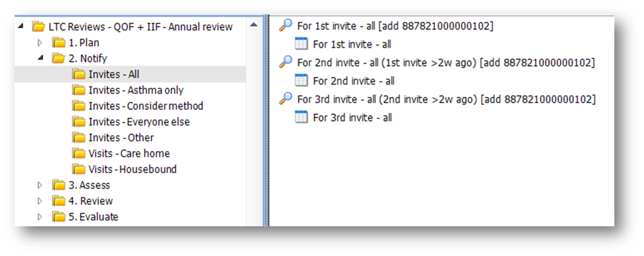
Task: Select Invites - Consider method folder
Action: pyautogui.click(x=146, y=106)
